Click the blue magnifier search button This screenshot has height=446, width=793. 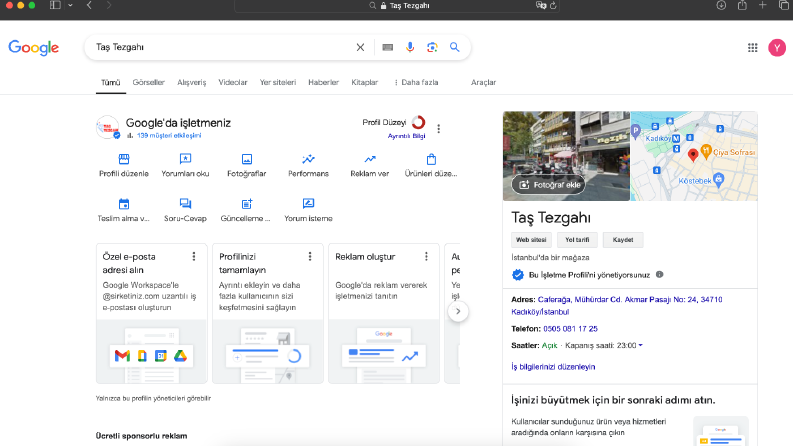point(455,47)
